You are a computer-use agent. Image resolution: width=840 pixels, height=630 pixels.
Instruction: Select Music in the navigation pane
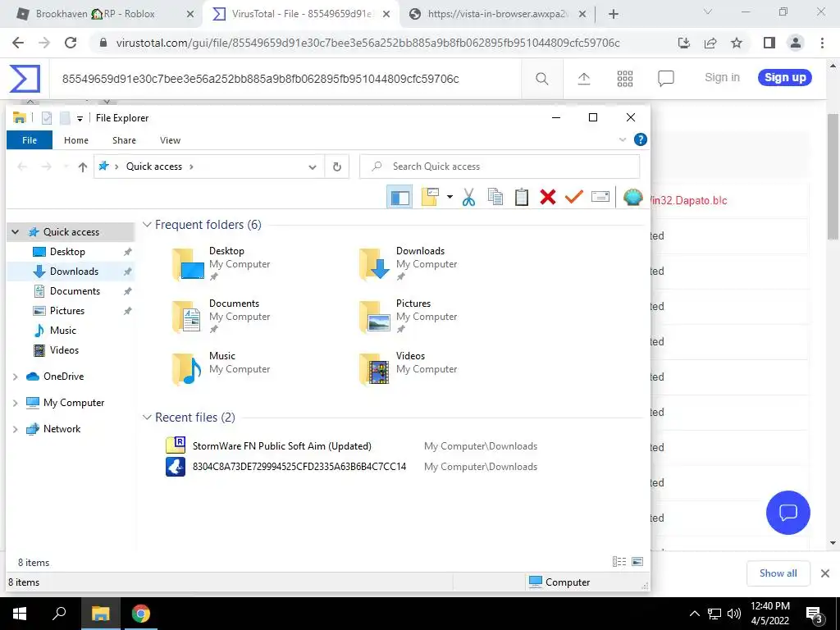[x=62, y=331]
